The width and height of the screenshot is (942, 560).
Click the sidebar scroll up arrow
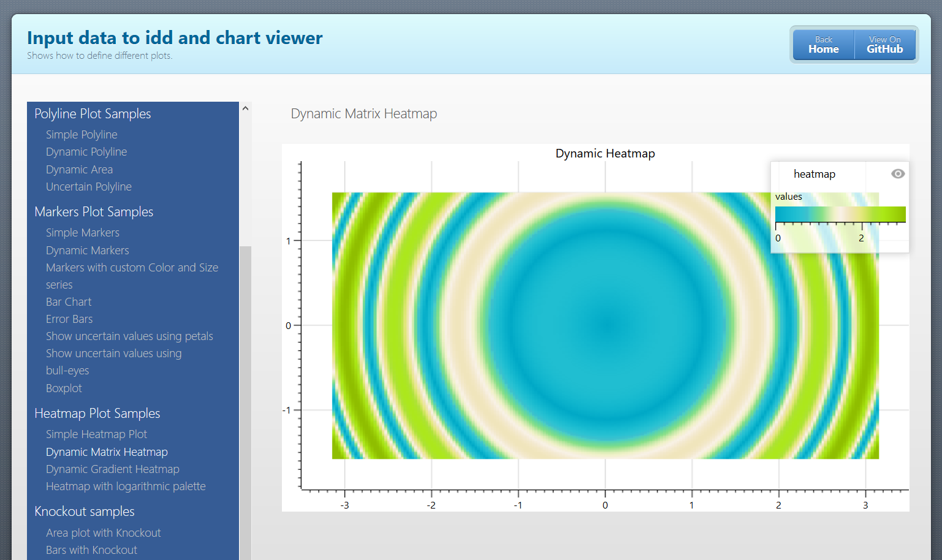(245, 108)
